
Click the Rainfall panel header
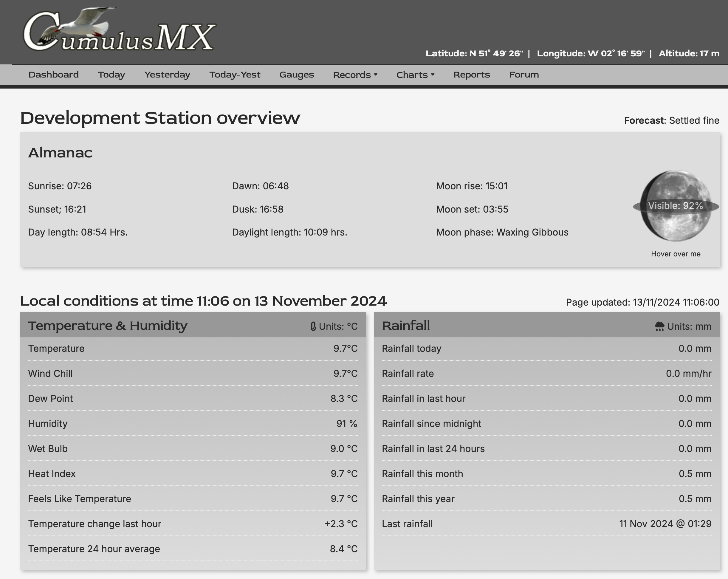click(406, 326)
